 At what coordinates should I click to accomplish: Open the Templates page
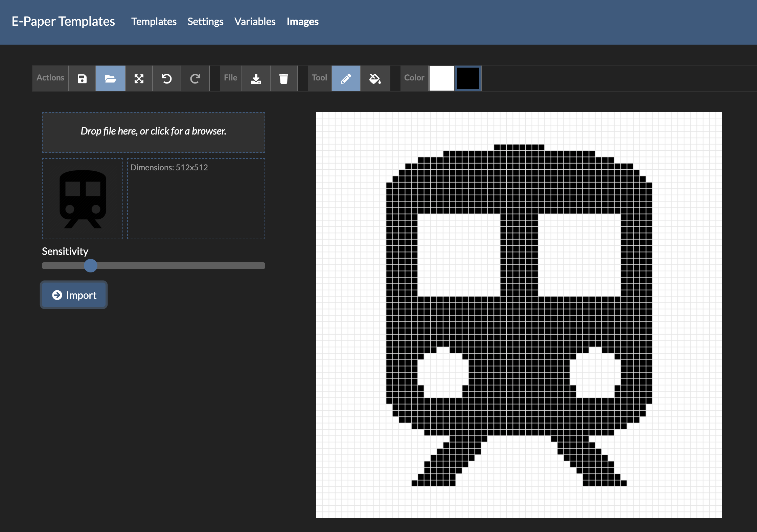154,22
